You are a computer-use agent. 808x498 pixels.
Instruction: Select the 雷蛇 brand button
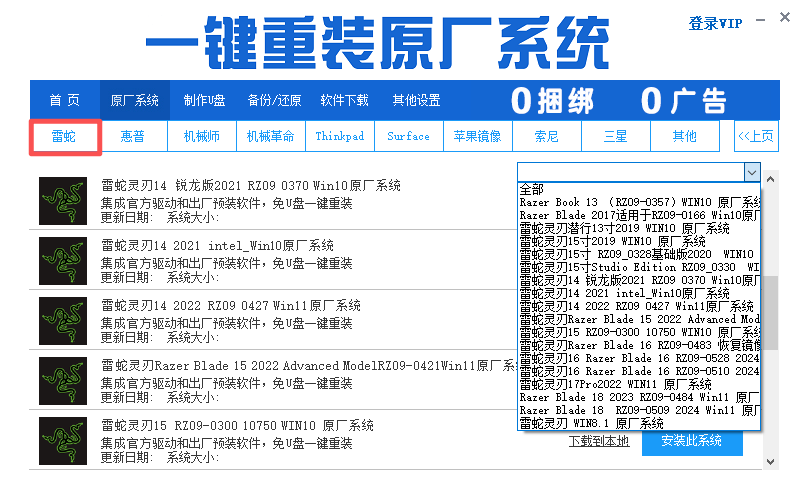tap(65, 137)
